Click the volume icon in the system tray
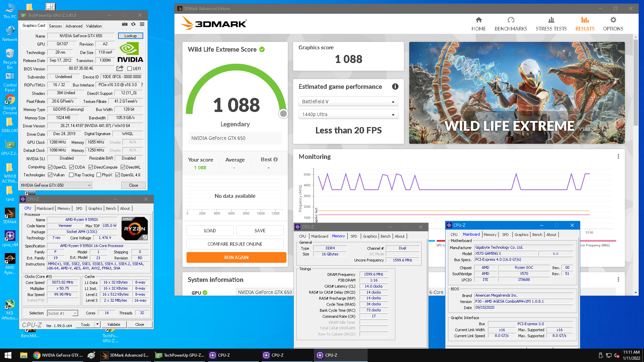Screen dimensions: 644x362 [616, 355]
